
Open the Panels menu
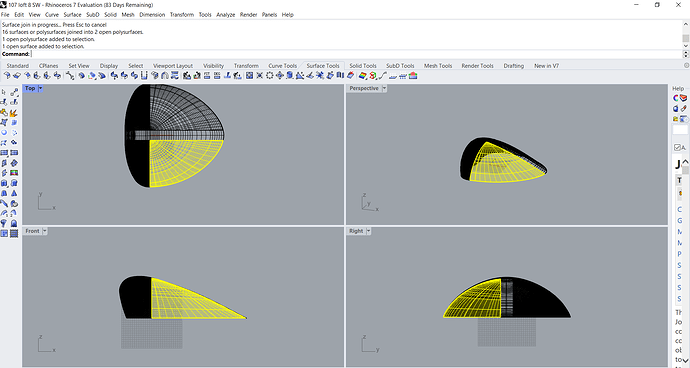tap(269, 15)
